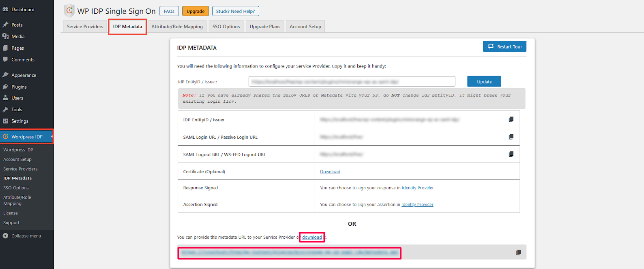Select Support in sidebar submenu
Viewport: 644px width, 269px height.
click(11, 223)
